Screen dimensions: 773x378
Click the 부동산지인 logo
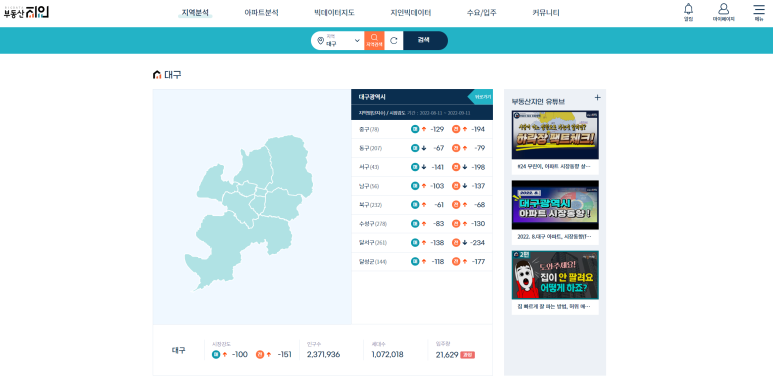click(x=26, y=12)
